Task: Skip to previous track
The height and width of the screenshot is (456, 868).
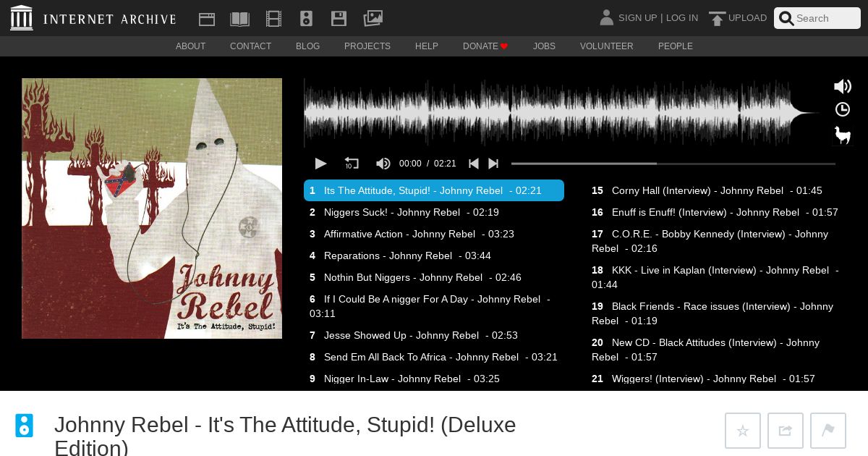Action: point(474,164)
